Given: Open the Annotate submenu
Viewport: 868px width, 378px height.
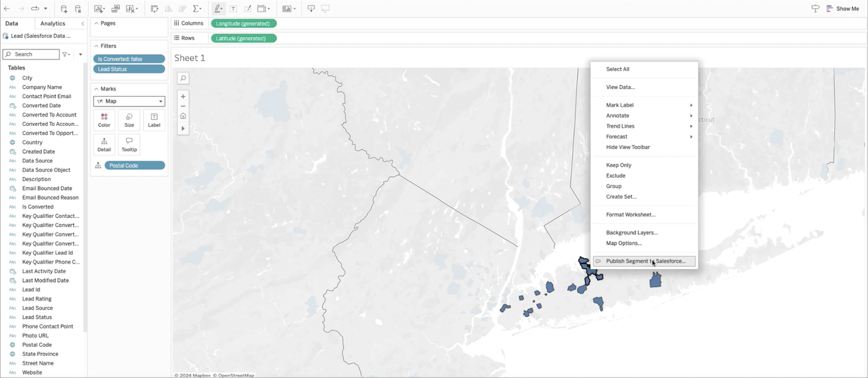Looking at the screenshot, I should [645, 115].
